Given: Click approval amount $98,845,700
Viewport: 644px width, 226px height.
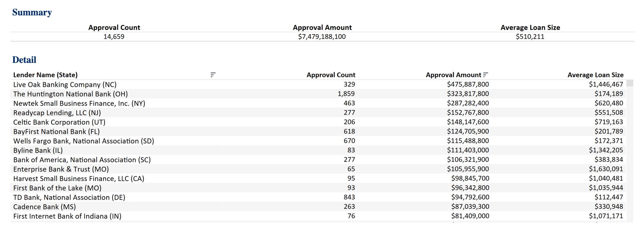Looking at the screenshot, I should (x=470, y=178).
